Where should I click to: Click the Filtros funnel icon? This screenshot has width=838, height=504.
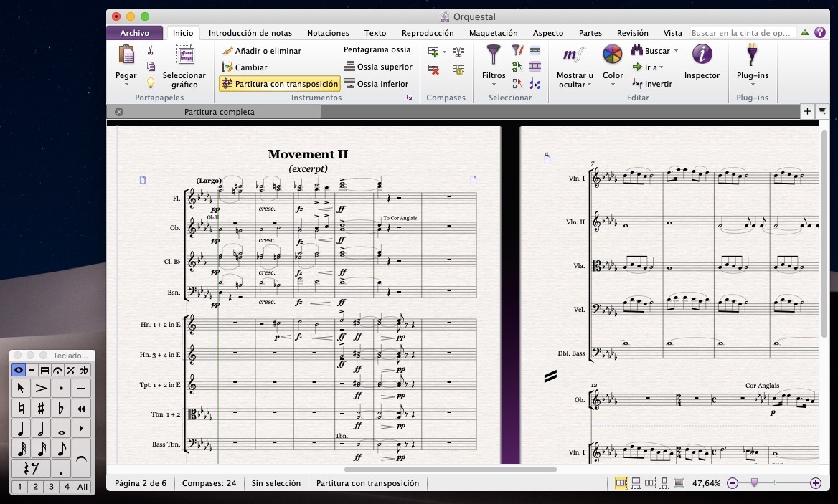click(x=494, y=55)
